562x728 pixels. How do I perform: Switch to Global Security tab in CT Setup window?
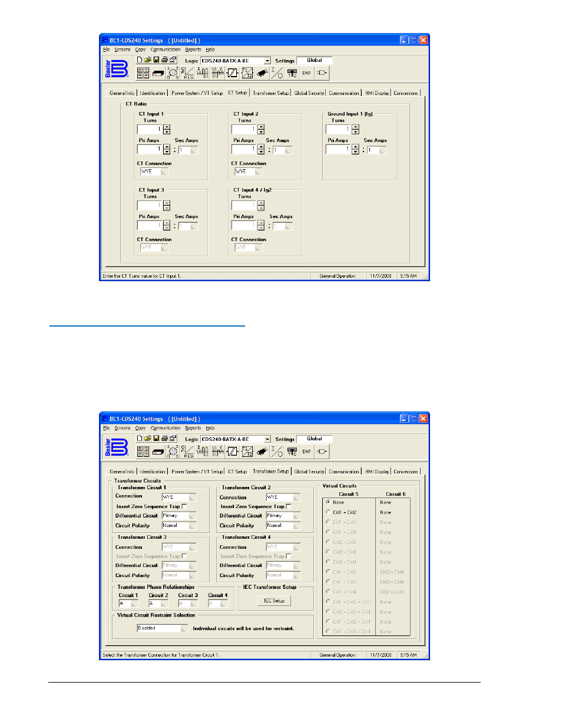[309, 93]
